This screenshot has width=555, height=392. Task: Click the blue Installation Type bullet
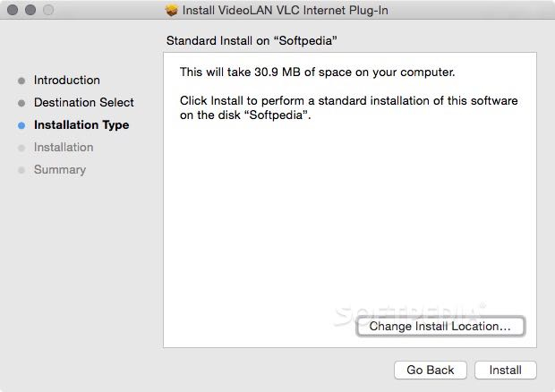21,125
